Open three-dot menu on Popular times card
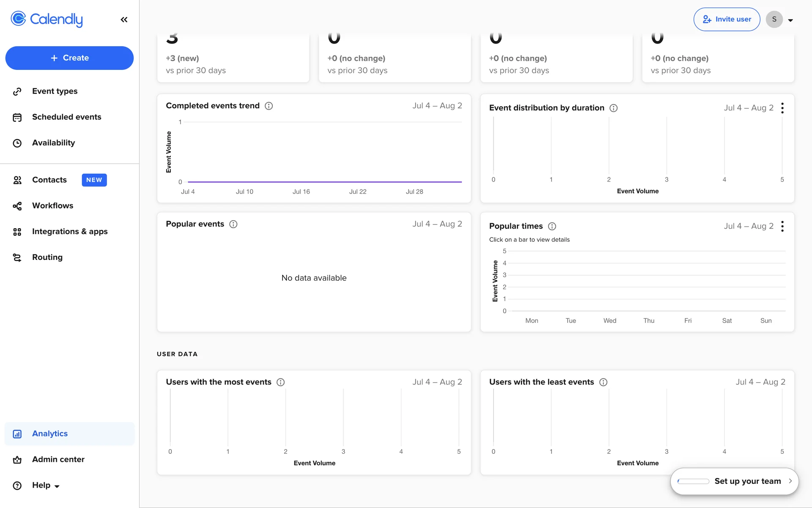This screenshot has width=812, height=508. [x=782, y=226]
